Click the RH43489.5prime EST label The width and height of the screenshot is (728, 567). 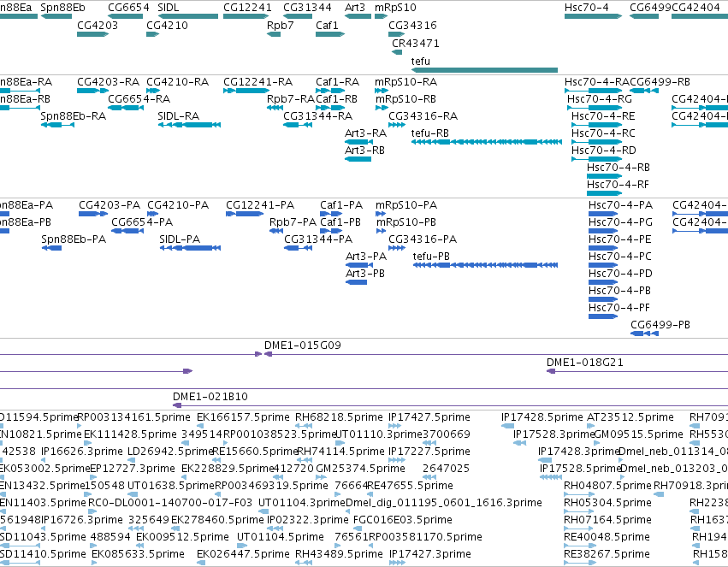click(x=340, y=554)
